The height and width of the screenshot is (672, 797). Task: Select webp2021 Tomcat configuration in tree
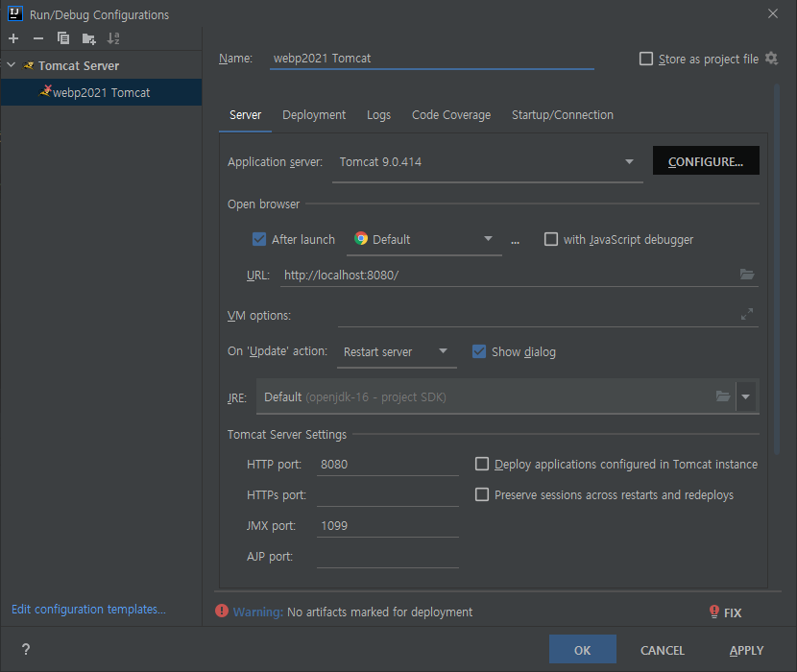point(101,92)
